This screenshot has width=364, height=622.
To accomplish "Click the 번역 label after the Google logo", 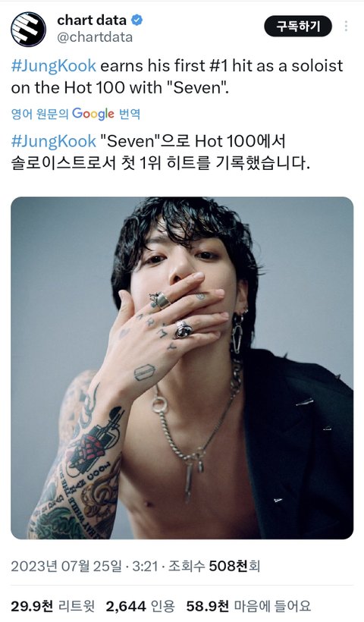I will click(129, 115).
